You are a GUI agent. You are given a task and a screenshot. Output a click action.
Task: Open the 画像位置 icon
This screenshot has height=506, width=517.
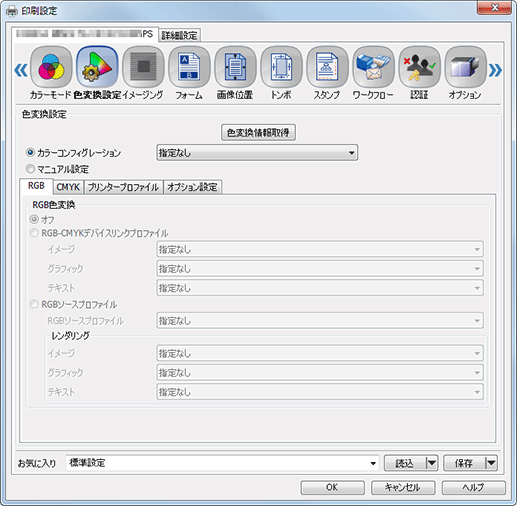(235, 67)
